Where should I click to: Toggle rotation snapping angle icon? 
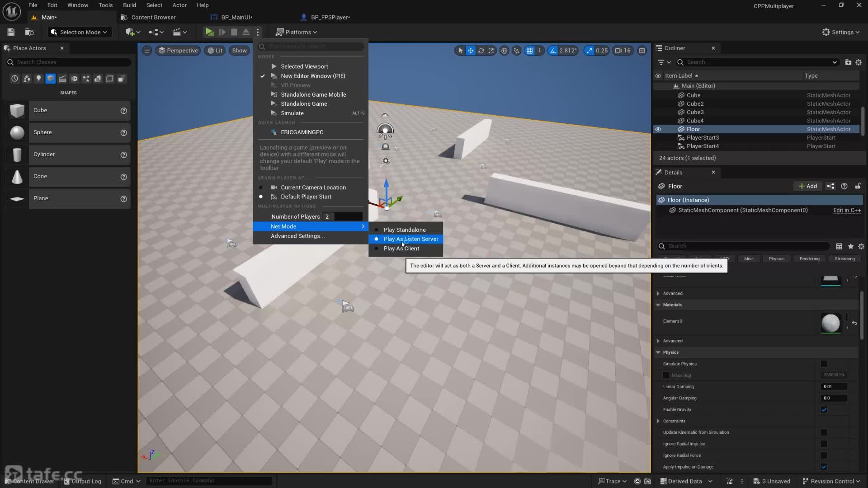coord(553,51)
